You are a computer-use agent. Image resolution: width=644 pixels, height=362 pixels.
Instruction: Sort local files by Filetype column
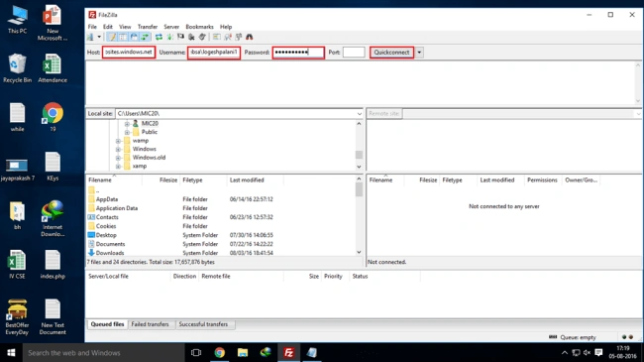[x=192, y=181]
